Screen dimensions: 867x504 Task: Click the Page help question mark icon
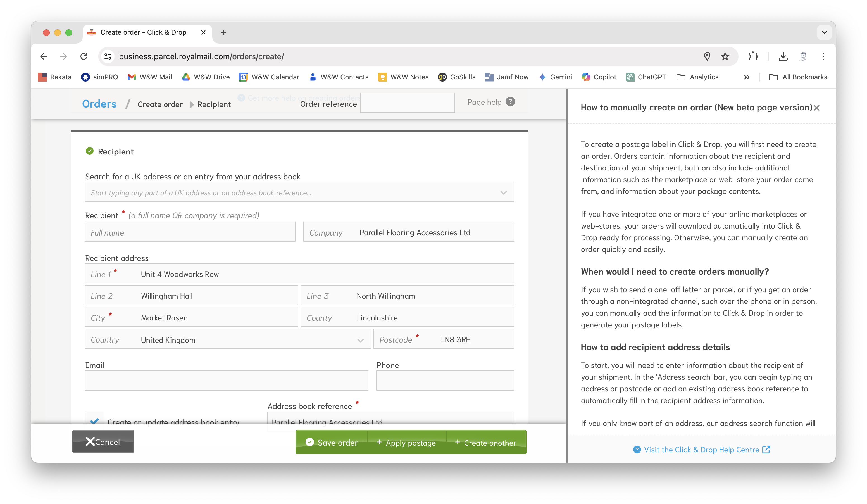510,102
